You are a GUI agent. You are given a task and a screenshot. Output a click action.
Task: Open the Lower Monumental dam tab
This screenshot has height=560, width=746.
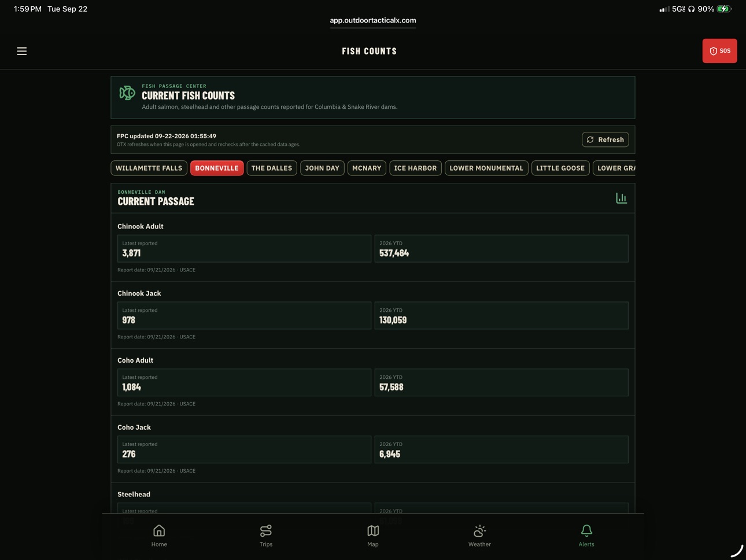click(486, 168)
